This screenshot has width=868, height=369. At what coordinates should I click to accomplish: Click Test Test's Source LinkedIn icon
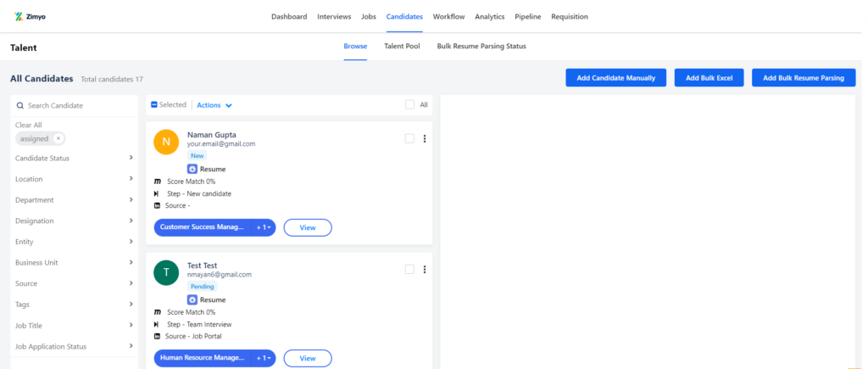157,336
